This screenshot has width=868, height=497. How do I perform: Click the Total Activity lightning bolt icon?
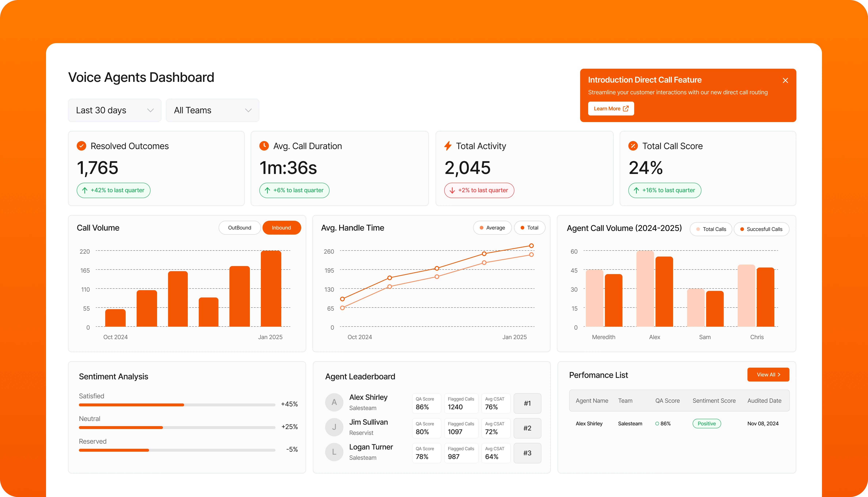tap(448, 146)
